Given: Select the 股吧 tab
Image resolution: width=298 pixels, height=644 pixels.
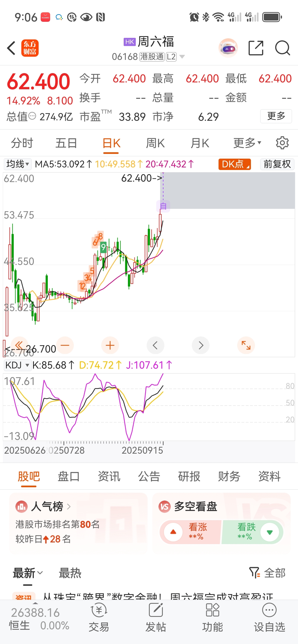Looking at the screenshot, I should (x=29, y=477).
